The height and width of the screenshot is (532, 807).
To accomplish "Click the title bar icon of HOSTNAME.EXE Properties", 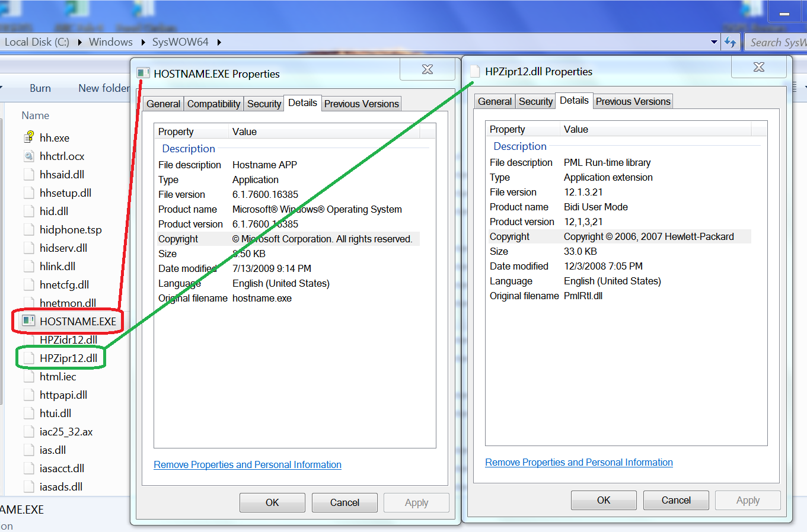I will (x=143, y=73).
